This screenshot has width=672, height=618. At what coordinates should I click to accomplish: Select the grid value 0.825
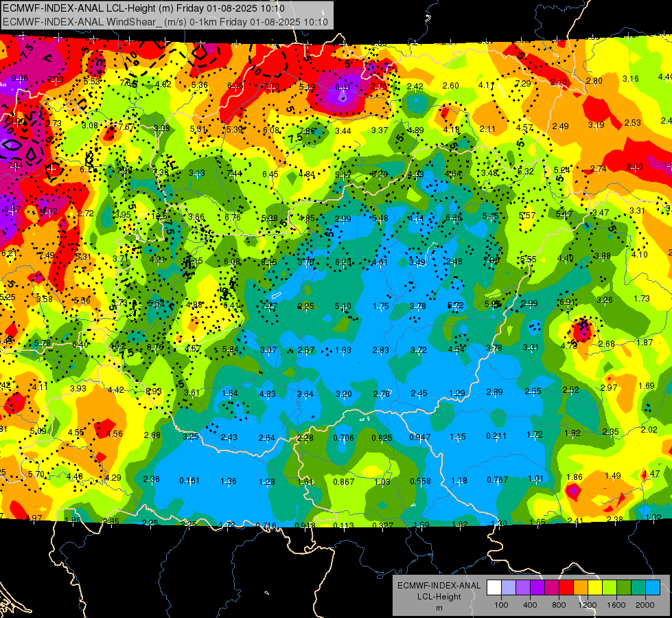[x=382, y=438]
